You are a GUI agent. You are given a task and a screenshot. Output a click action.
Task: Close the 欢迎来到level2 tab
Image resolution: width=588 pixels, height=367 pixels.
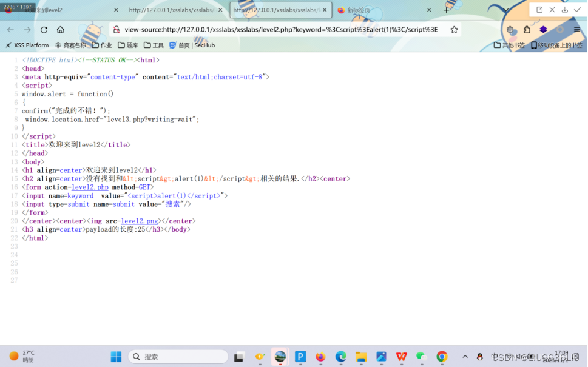click(x=116, y=10)
